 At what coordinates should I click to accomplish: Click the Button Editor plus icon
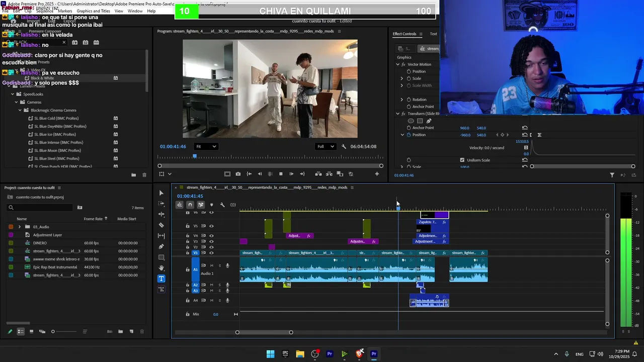point(377,174)
